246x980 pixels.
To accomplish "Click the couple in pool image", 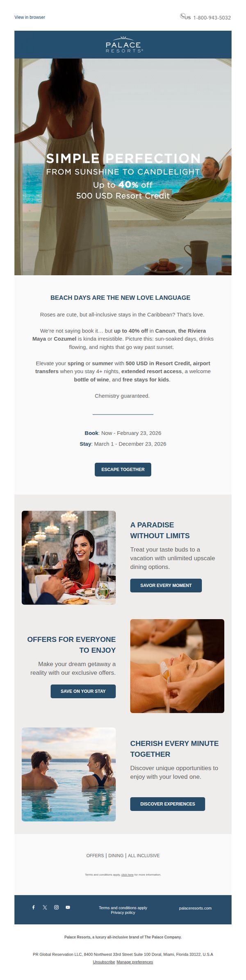I will [x=68, y=774].
